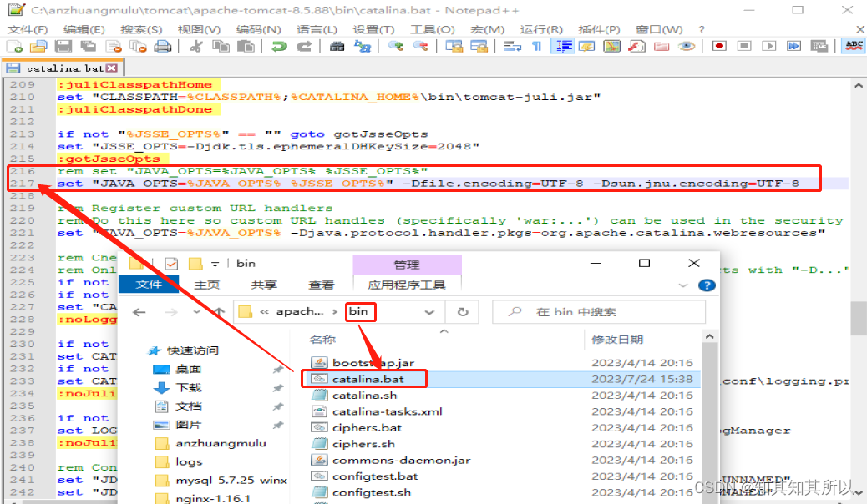
Task: Expand the address bar history dropdown
Action: (x=429, y=312)
